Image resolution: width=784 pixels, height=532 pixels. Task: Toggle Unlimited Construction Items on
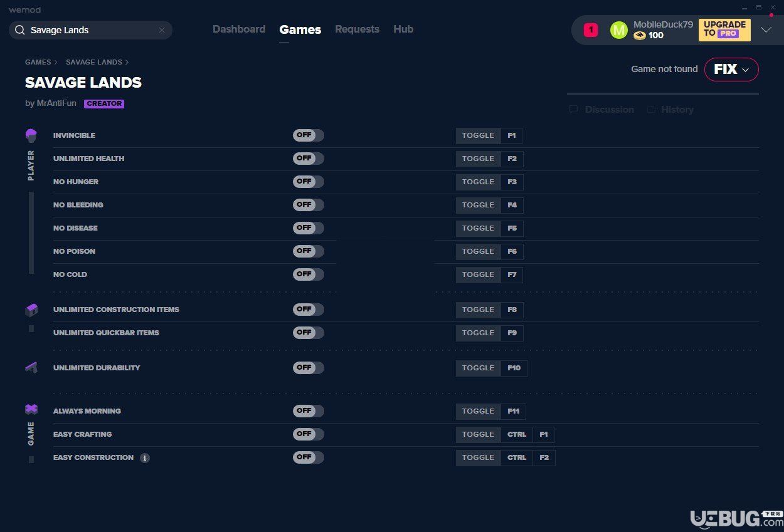point(308,310)
